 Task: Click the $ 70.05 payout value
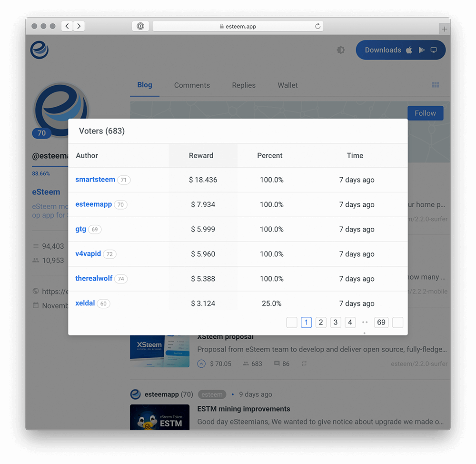click(221, 364)
